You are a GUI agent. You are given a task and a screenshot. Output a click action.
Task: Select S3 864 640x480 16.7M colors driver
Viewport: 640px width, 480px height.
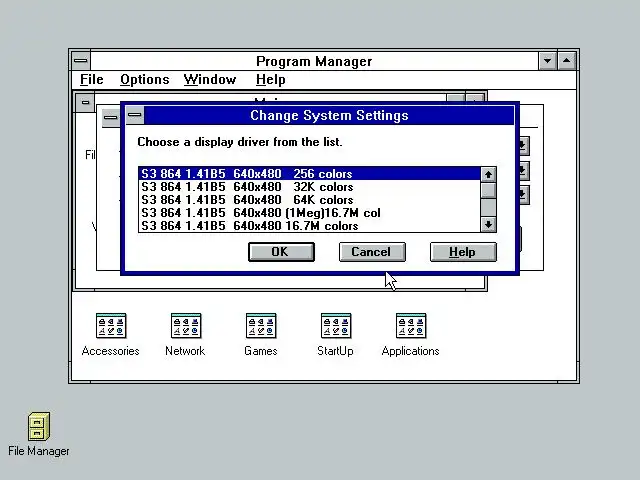pos(309,226)
